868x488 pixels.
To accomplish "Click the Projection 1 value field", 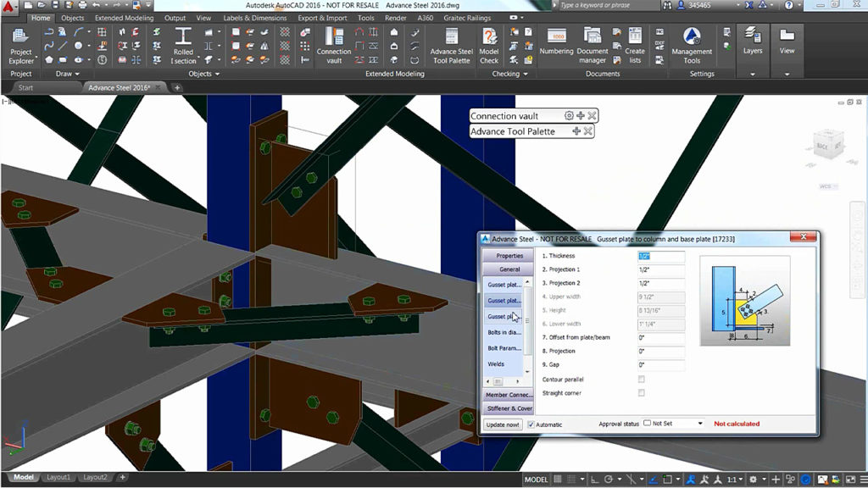I will click(661, 269).
